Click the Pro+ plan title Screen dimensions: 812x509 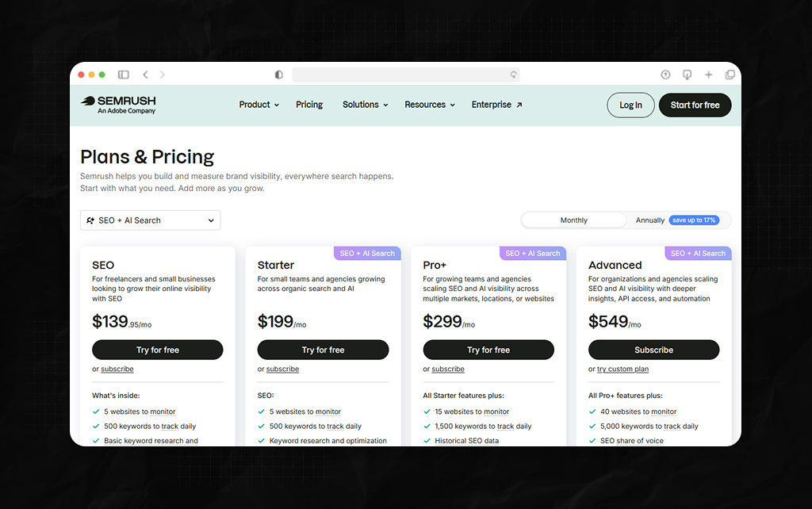[435, 265]
